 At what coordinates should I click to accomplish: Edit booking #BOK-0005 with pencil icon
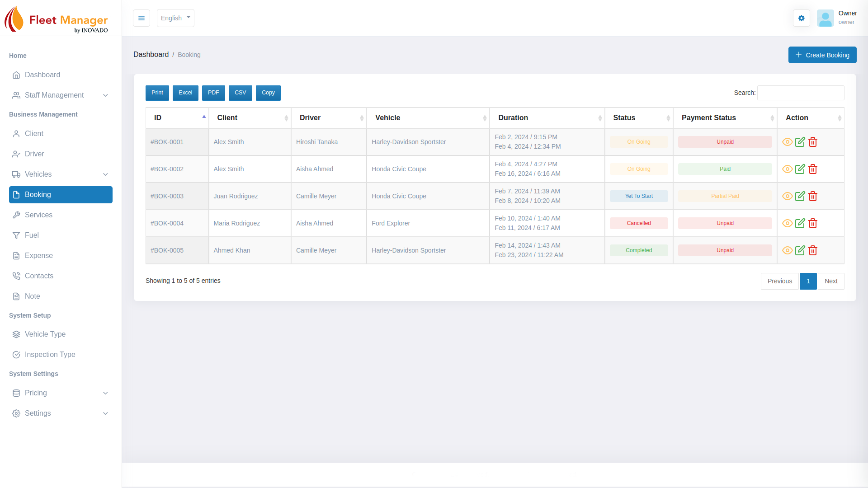point(800,250)
